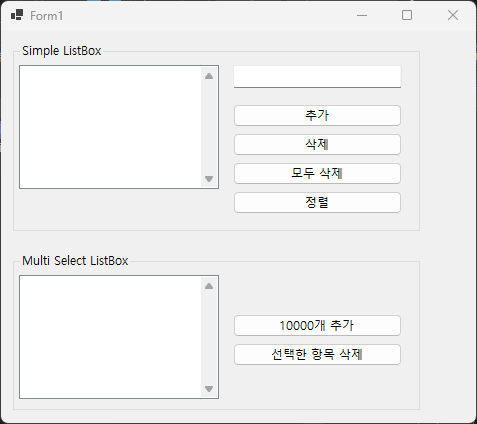Click the Simple ListBox group label

62,51
